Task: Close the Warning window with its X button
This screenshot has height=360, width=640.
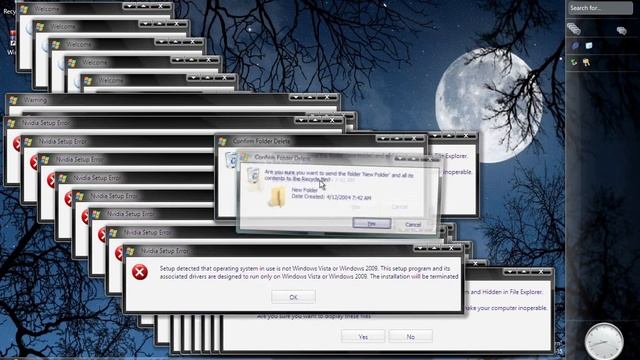Action: [327, 97]
